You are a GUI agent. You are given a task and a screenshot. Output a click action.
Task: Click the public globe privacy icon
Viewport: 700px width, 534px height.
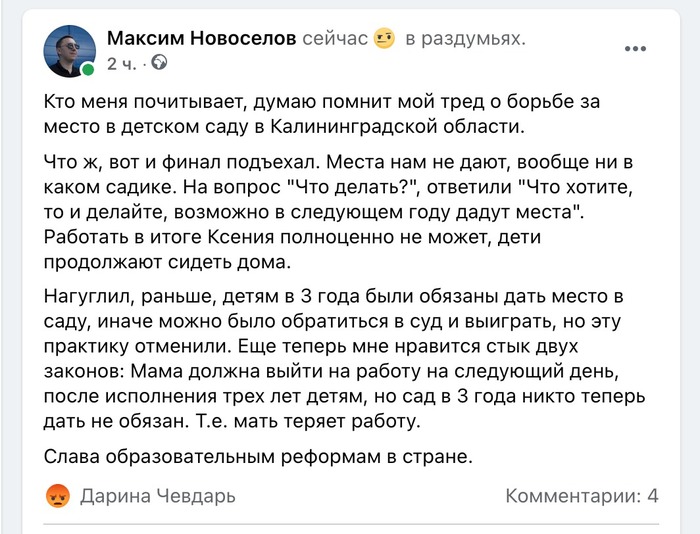pyautogui.click(x=159, y=63)
